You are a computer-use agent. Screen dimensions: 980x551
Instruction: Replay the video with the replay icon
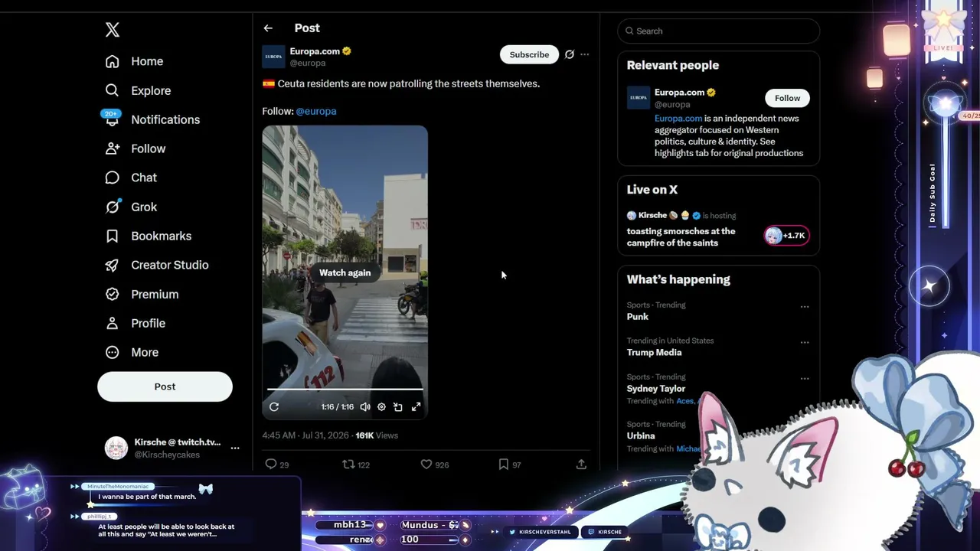click(x=274, y=407)
